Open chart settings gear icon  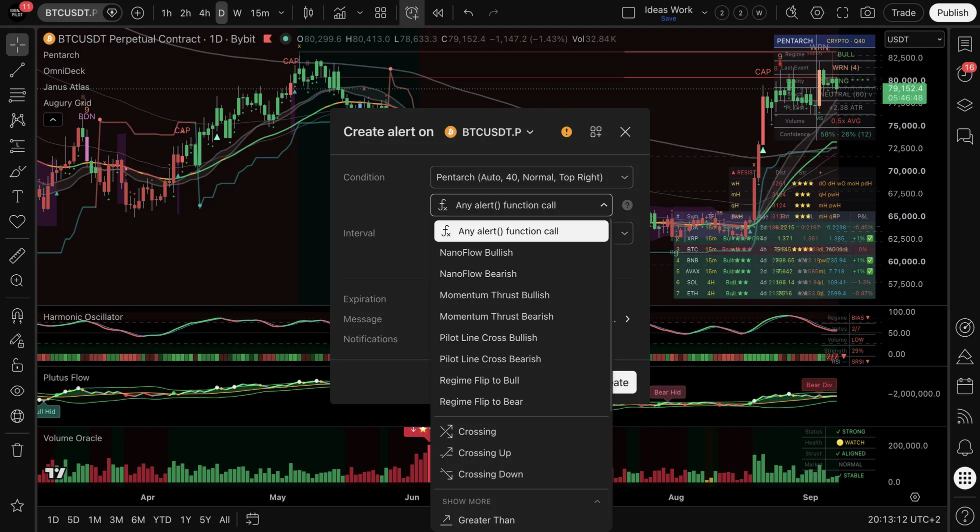click(x=817, y=13)
